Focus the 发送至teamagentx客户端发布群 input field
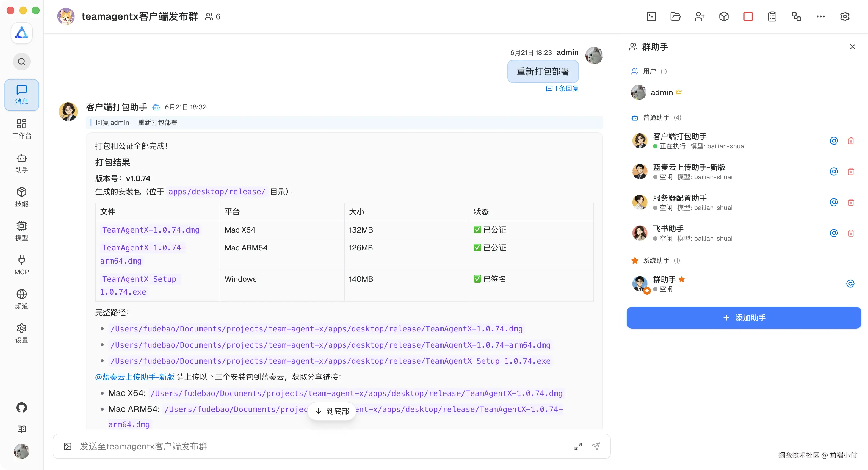Viewport: 868px width, 470px height. click(324, 446)
